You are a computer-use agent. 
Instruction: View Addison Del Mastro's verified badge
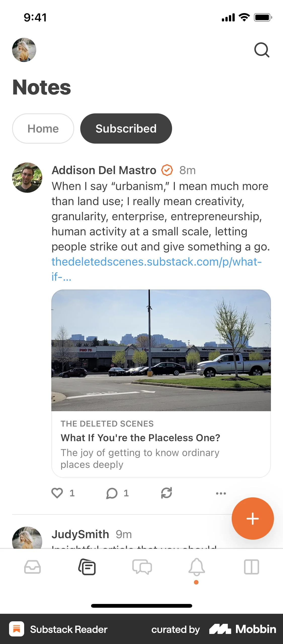coord(167,170)
